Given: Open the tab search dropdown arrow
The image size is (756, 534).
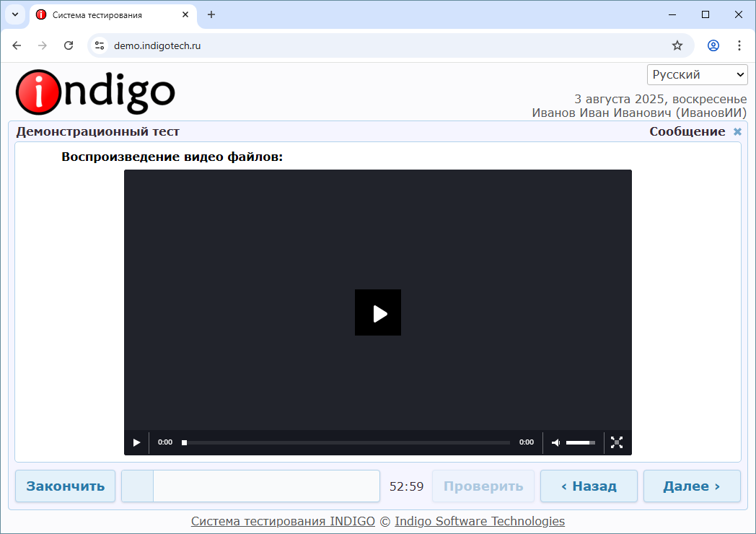Looking at the screenshot, I should (x=15, y=14).
